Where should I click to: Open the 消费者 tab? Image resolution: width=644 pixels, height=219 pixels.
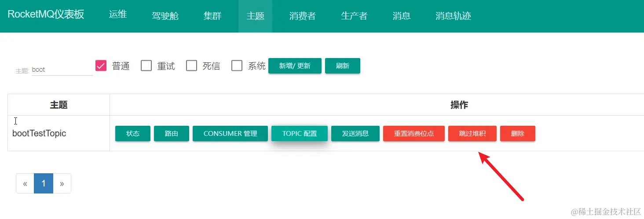[302, 16]
